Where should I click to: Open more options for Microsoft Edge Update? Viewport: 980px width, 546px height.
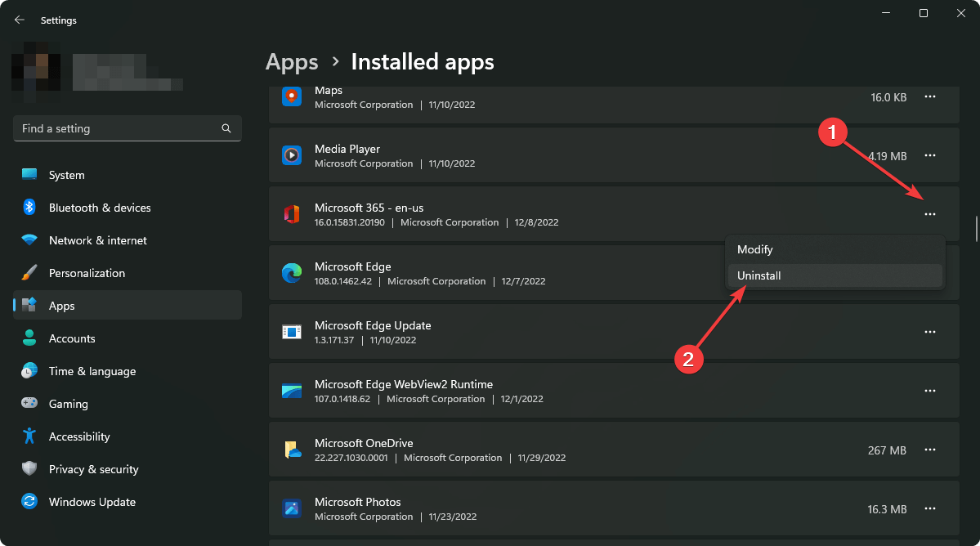pyautogui.click(x=930, y=332)
